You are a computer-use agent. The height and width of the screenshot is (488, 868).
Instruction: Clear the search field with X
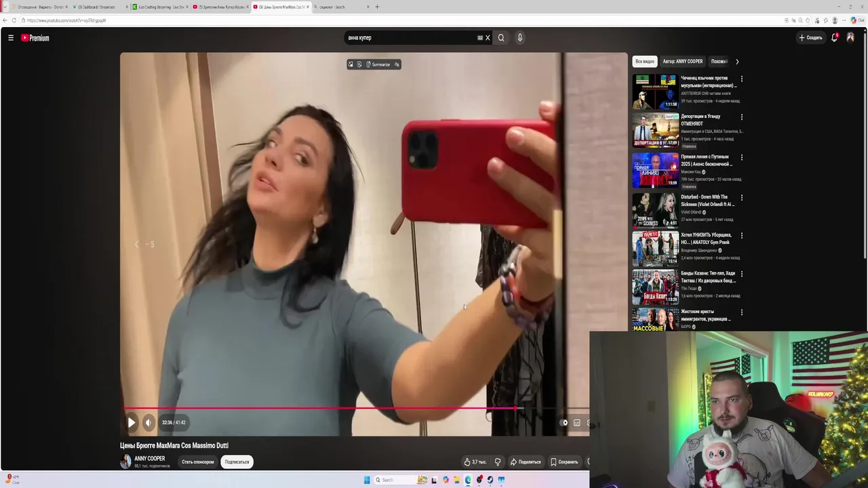pos(488,38)
